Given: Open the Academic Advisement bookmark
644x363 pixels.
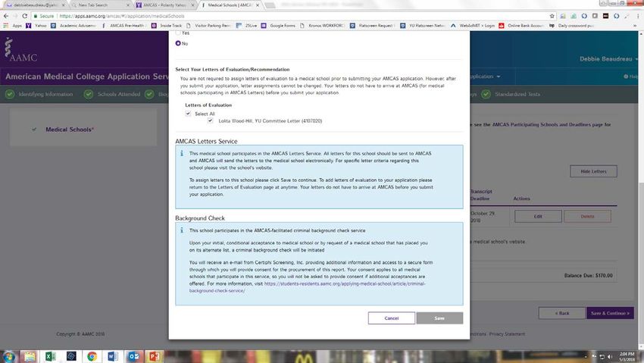Looking at the screenshot, I should coord(73,26).
